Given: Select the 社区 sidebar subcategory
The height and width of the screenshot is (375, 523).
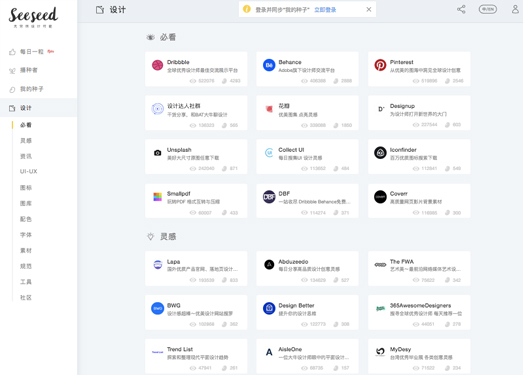Looking at the screenshot, I should [x=26, y=297].
